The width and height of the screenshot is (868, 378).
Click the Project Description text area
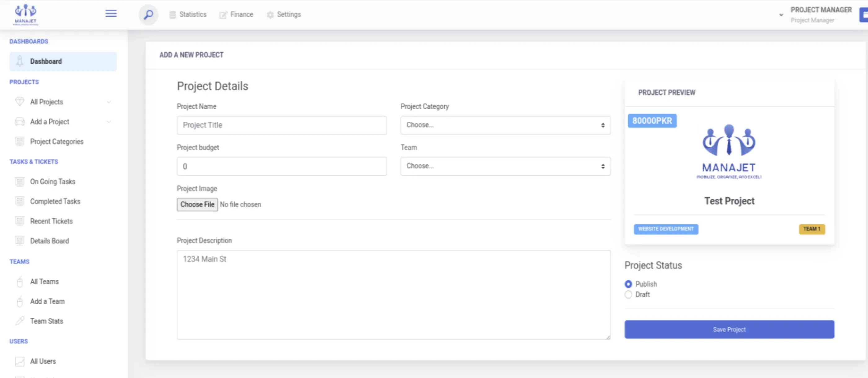pos(394,295)
